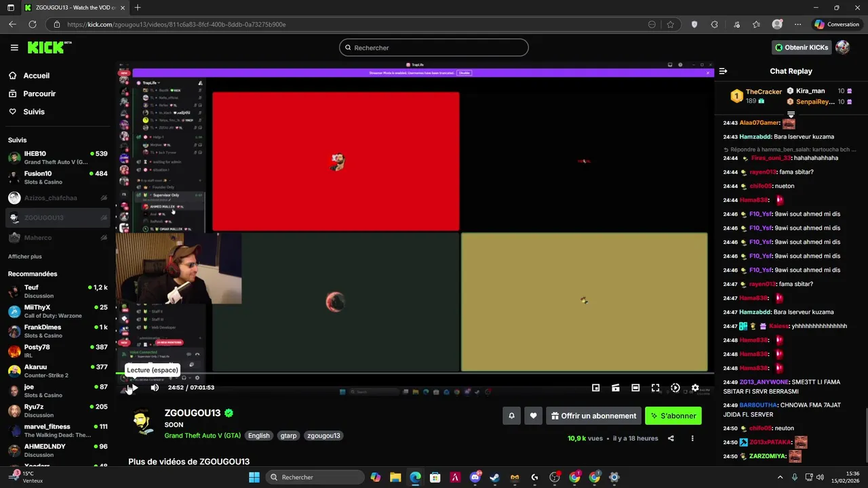Image resolution: width=868 pixels, height=488 pixels.
Task: Open recommended channel Ryu7z
Action: pyautogui.click(x=58, y=411)
